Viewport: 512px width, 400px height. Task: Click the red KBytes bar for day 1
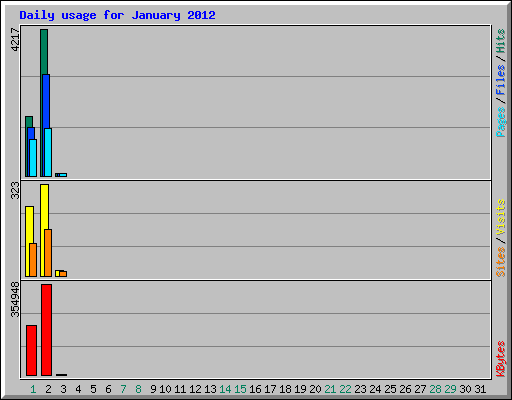click(31, 350)
